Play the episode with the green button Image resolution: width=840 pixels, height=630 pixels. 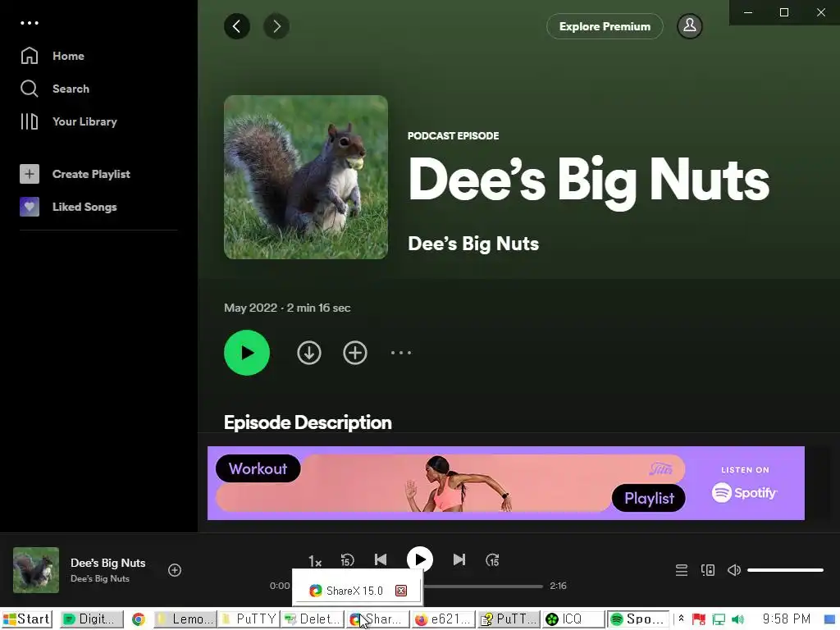click(x=247, y=353)
